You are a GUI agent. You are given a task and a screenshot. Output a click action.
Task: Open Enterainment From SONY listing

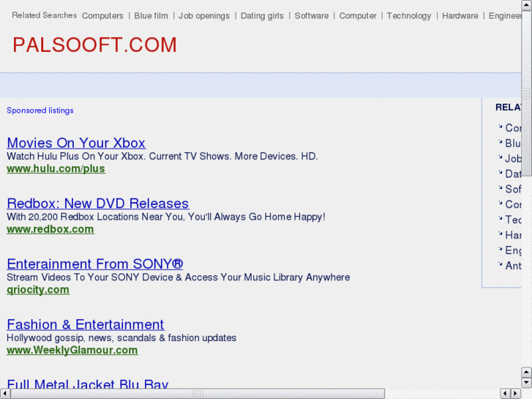[x=95, y=264]
